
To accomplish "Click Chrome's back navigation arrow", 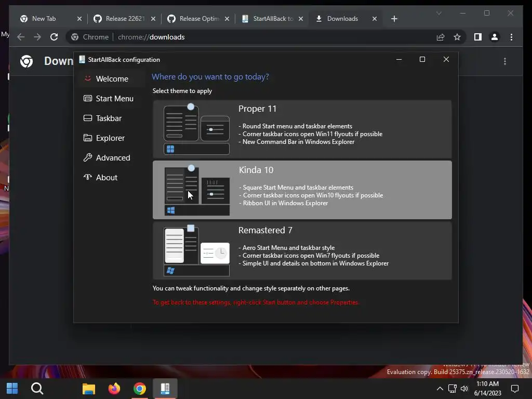I will pos(21,37).
